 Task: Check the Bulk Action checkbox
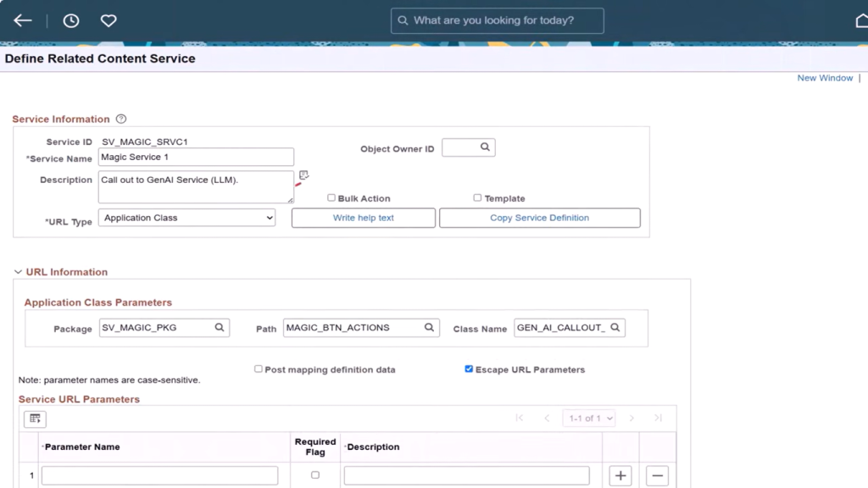(331, 197)
